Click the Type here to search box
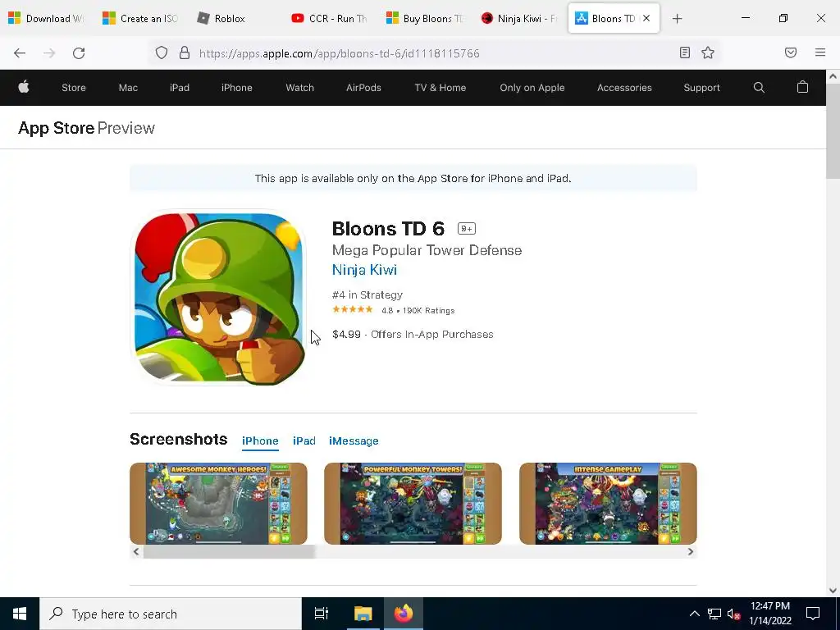This screenshot has height=630, width=840. pyautogui.click(x=171, y=614)
